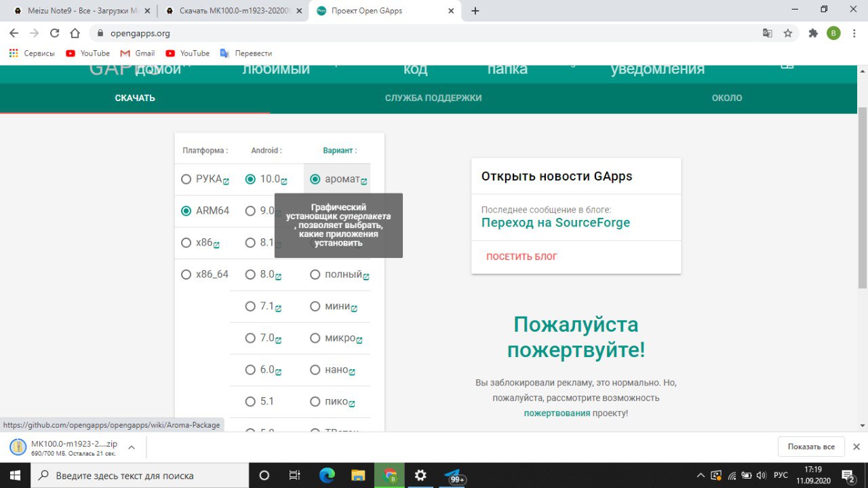868x488 pixels.
Task: Open Windows Settings gear on taskbar
Action: [x=420, y=475]
